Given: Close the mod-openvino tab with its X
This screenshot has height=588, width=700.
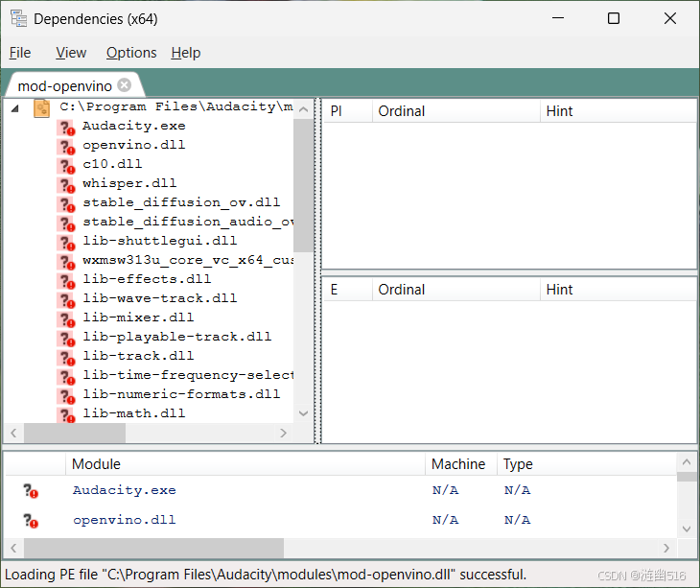Looking at the screenshot, I should pyautogui.click(x=125, y=84).
